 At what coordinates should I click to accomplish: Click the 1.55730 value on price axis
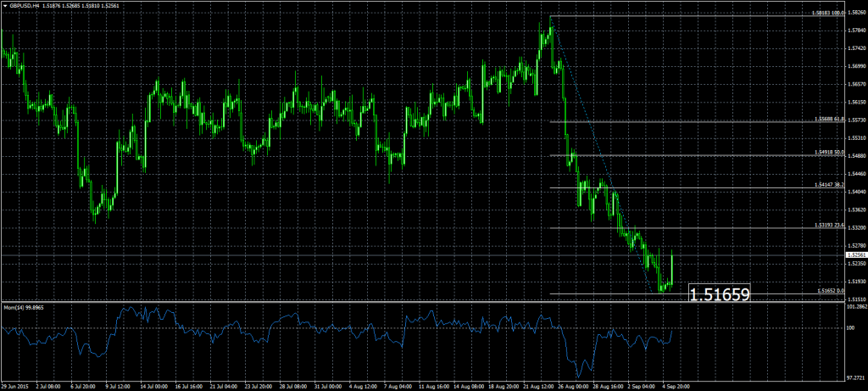(x=855, y=120)
